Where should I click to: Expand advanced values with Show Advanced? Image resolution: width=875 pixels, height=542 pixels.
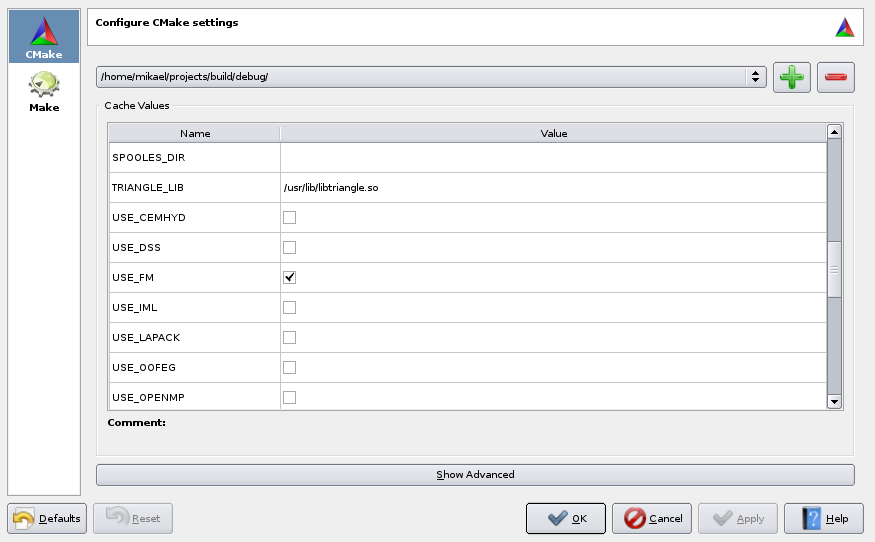(x=475, y=474)
